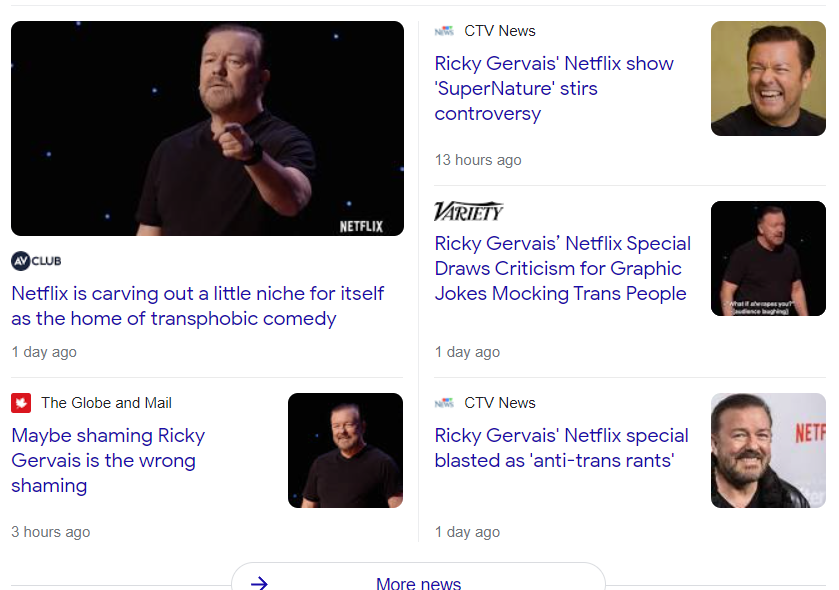Click the Variety logo
The height and width of the screenshot is (590, 839).
click(x=468, y=212)
